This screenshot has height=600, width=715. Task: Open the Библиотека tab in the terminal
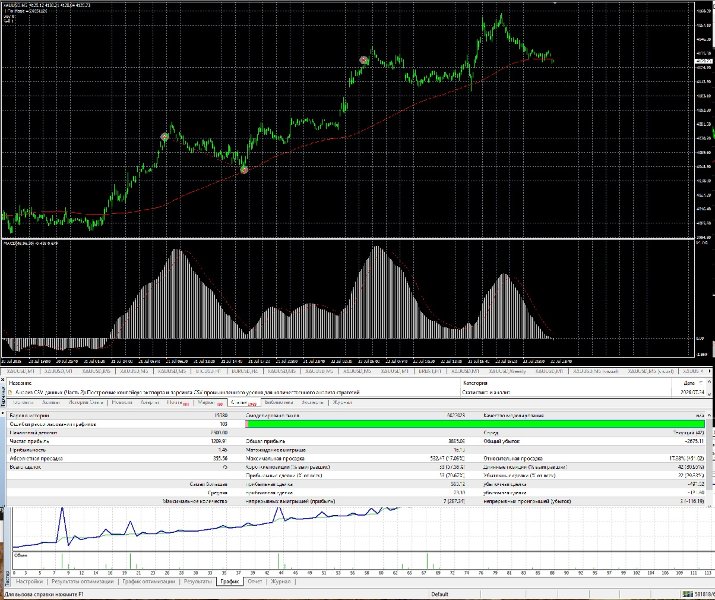click(x=279, y=403)
